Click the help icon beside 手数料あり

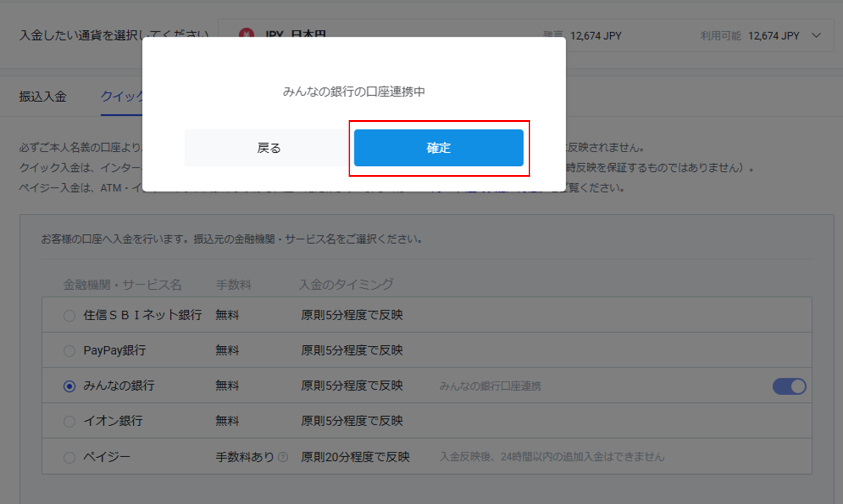click(x=283, y=457)
